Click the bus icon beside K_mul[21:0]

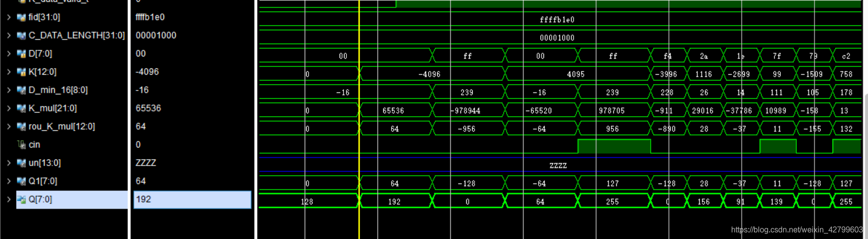(21, 108)
